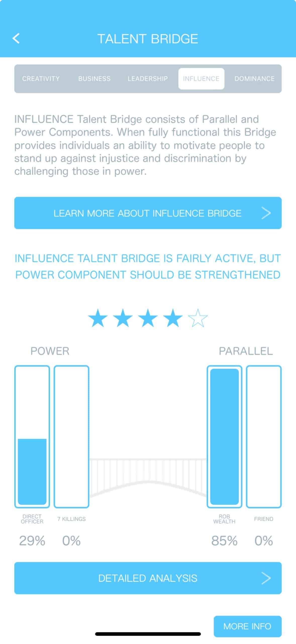Tap the third filled star

pos(148,318)
